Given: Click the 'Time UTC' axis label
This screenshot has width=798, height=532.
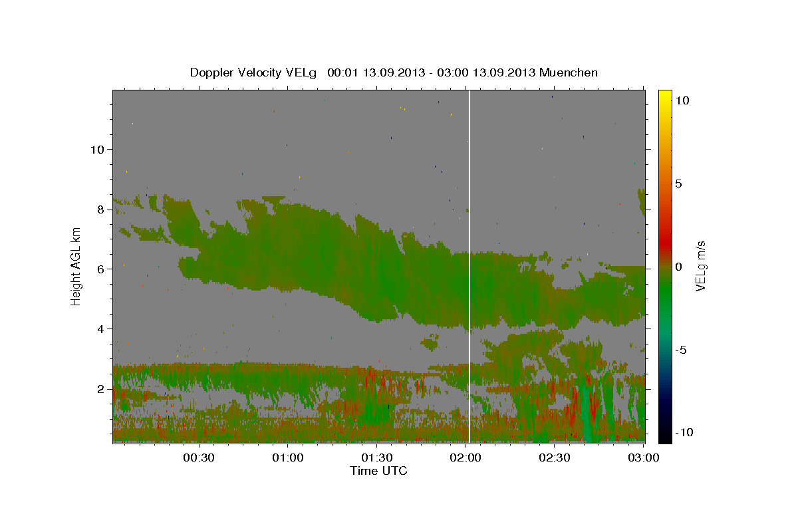Looking at the screenshot, I should [x=378, y=471].
